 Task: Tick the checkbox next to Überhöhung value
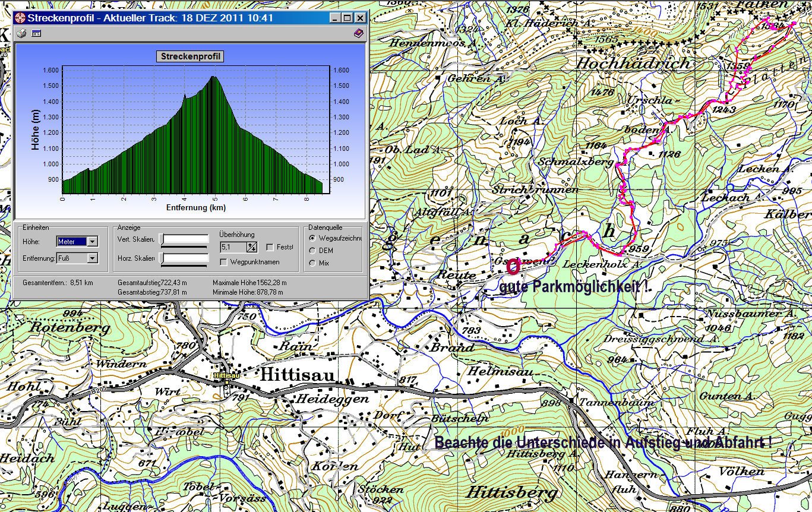(x=270, y=247)
